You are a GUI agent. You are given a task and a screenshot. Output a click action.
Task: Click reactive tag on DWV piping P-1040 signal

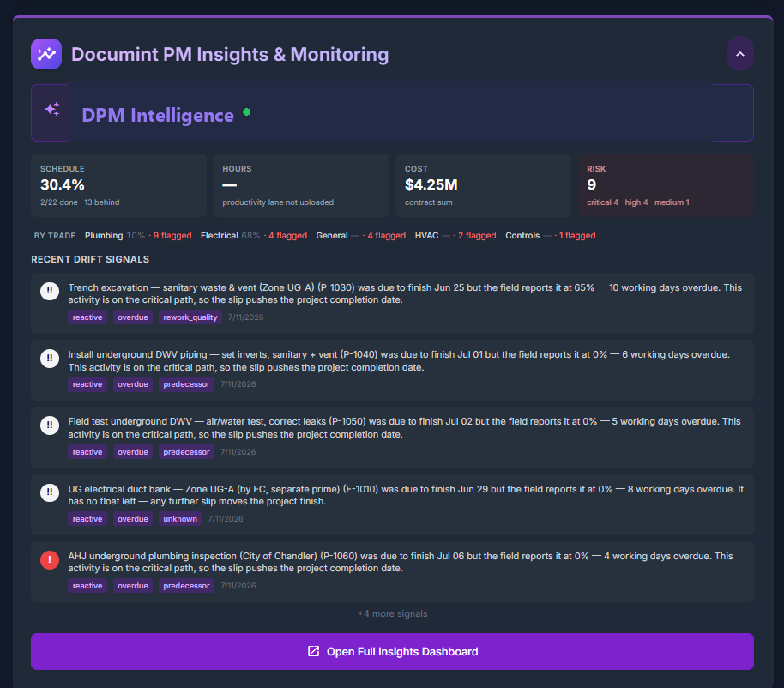[x=87, y=384]
